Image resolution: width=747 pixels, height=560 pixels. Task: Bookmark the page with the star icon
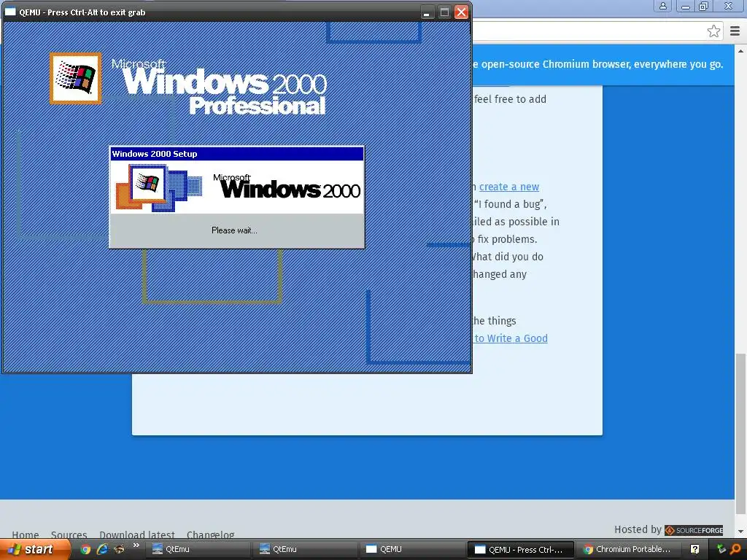pos(713,31)
